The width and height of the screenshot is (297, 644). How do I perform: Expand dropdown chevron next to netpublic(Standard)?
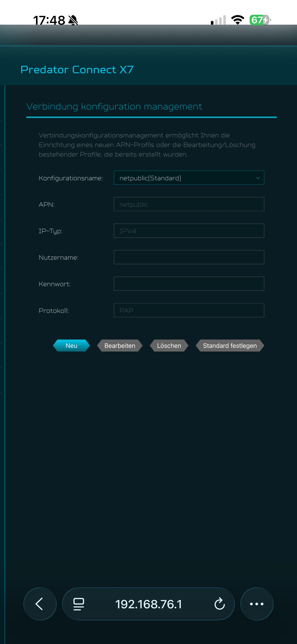pyautogui.click(x=258, y=178)
